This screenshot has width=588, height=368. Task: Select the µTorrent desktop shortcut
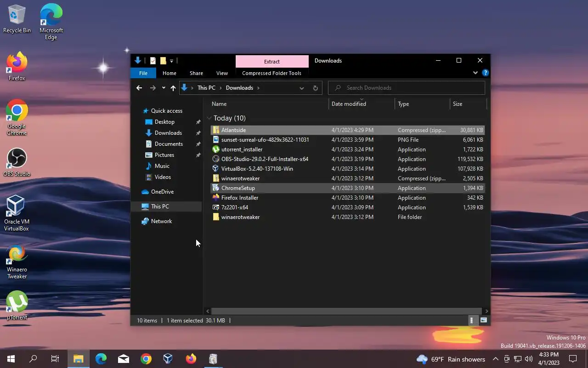tap(17, 305)
